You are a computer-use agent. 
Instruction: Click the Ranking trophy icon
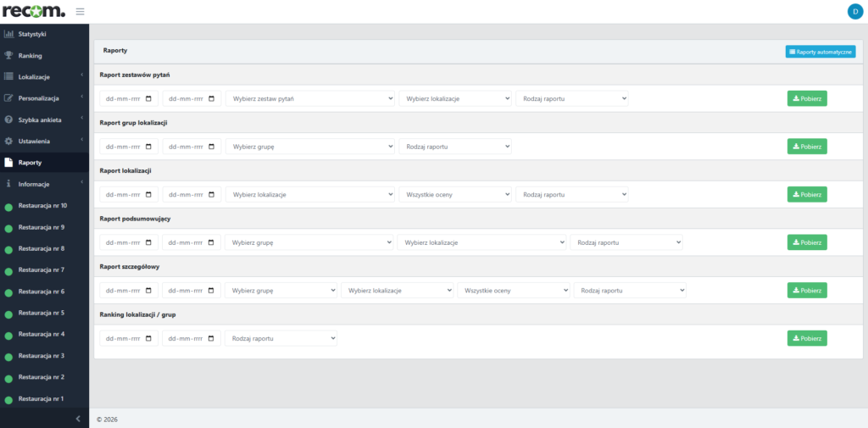click(x=9, y=56)
